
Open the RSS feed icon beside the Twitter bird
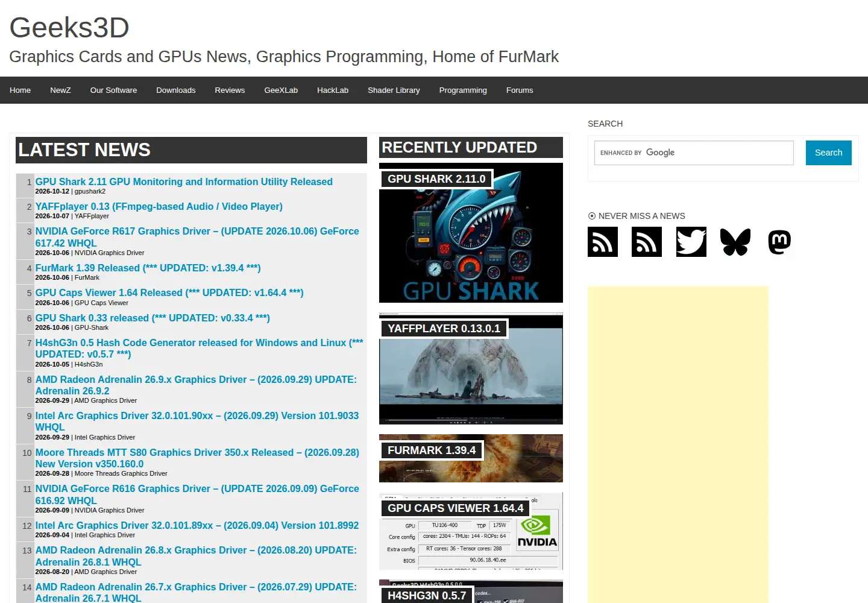tap(647, 242)
